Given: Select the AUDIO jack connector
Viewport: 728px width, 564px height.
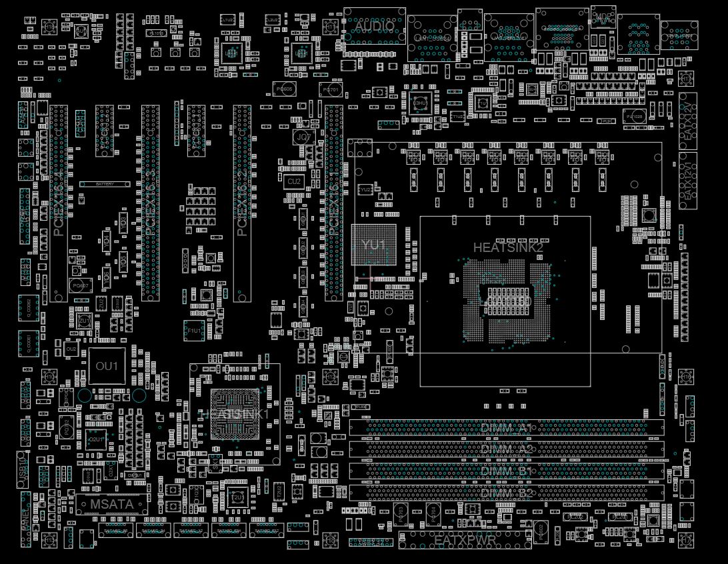Looking at the screenshot, I should pos(374,25).
